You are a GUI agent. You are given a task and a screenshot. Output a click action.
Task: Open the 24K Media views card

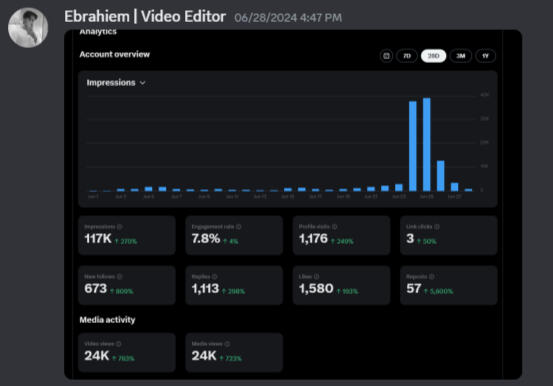point(234,352)
